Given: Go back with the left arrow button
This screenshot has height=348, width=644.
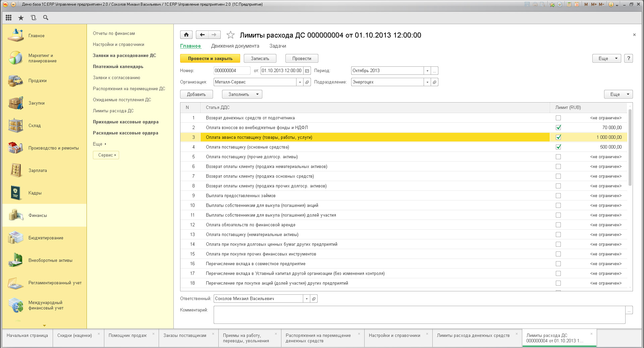Looking at the screenshot, I should click(202, 35).
